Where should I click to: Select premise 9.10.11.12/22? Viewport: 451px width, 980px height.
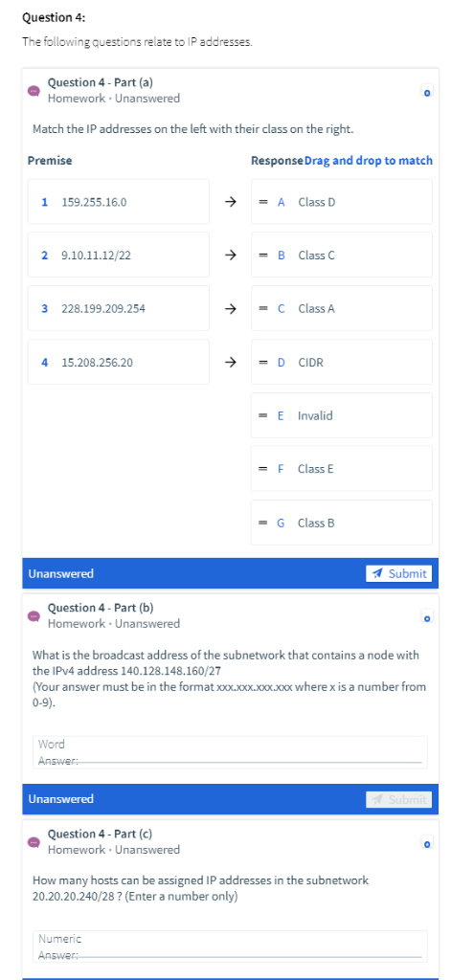click(118, 255)
